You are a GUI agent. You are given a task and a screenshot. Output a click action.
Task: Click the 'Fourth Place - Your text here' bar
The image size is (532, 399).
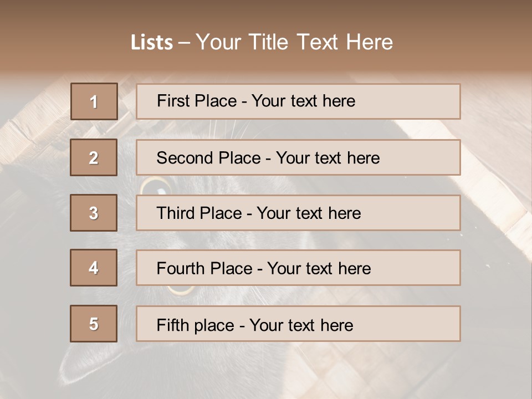pyautogui.click(x=298, y=268)
